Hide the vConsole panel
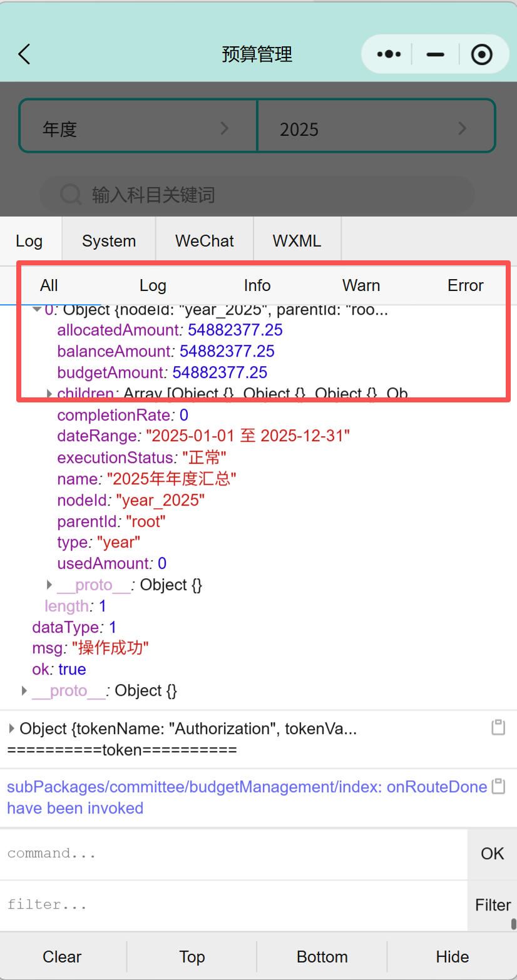This screenshot has height=980, width=517. tap(452, 957)
